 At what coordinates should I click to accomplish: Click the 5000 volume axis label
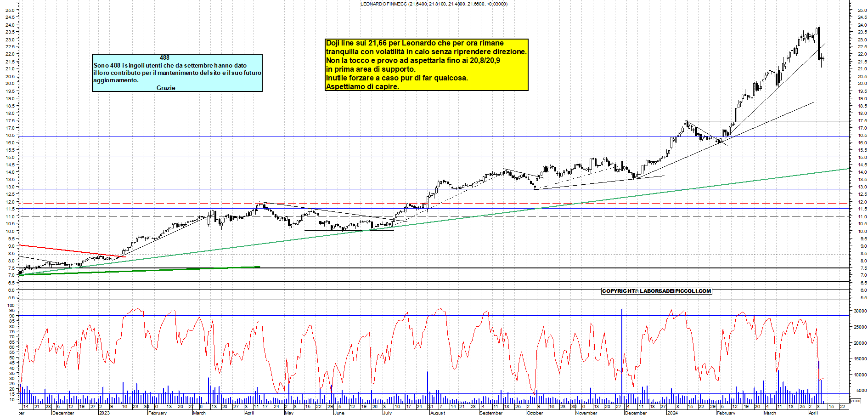point(862,391)
